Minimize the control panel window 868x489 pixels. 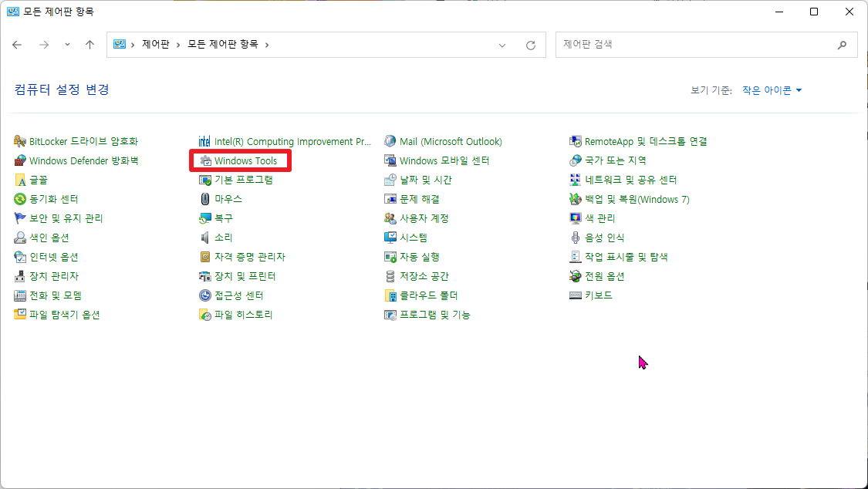pyautogui.click(x=778, y=12)
